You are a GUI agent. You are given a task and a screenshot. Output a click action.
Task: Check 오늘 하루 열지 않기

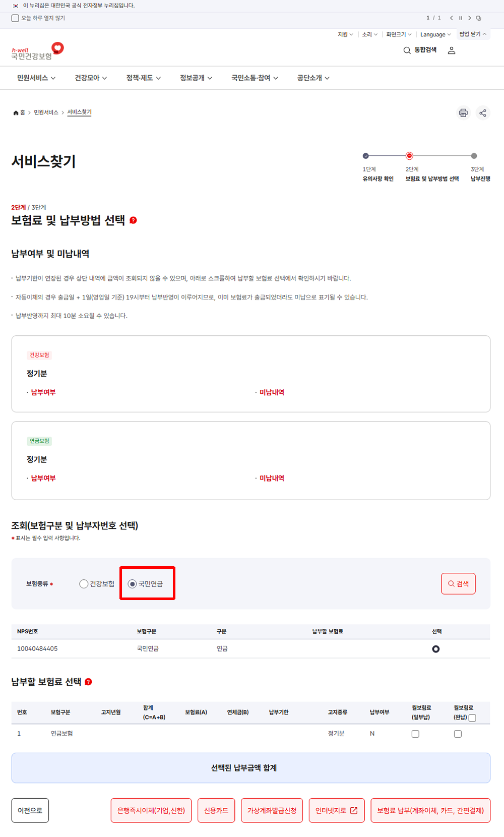pos(15,18)
